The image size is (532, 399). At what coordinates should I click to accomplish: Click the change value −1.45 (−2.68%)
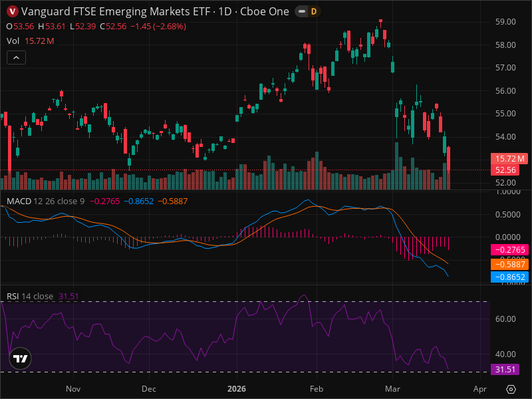pos(158,27)
